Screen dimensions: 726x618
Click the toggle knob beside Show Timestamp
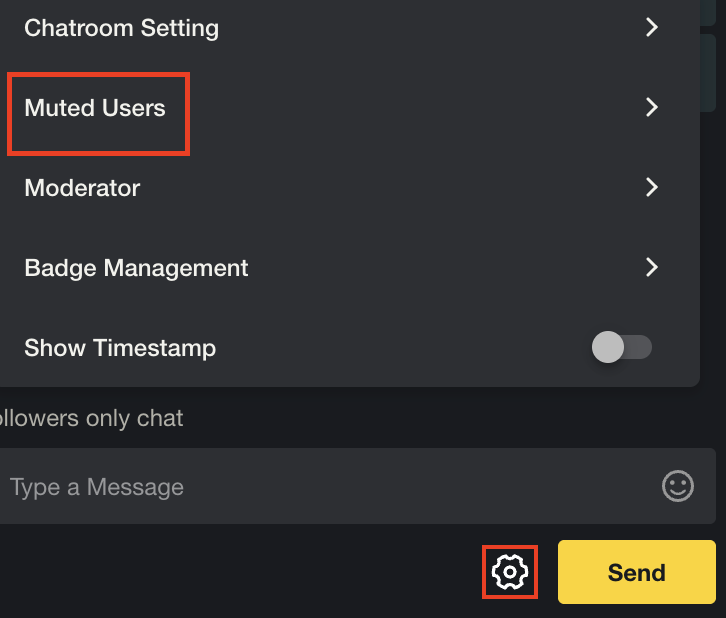[608, 347]
